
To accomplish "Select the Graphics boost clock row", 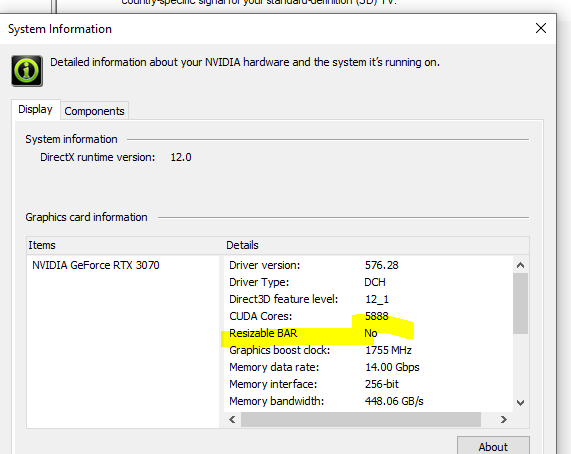I will click(x=368, y=350).
